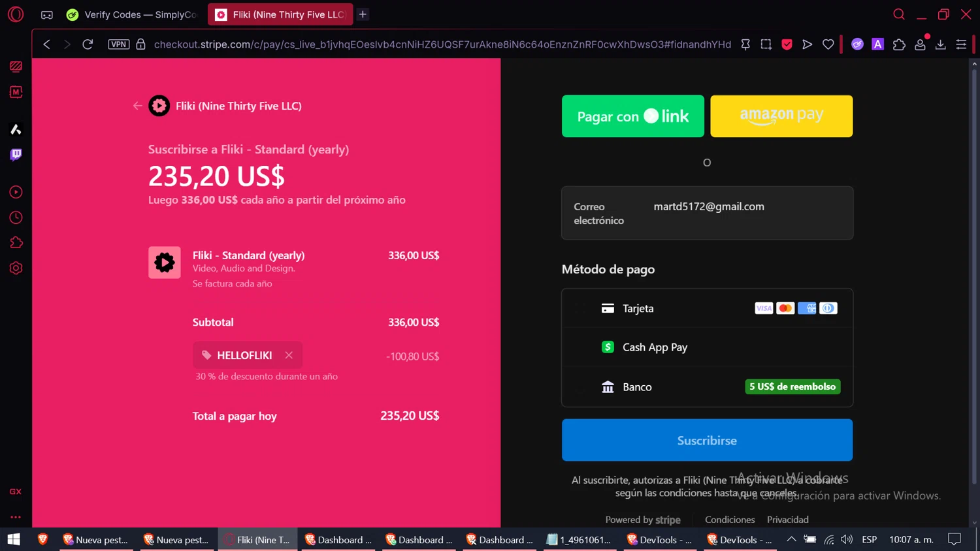Open the profile account icon

[x=920, y=44]
